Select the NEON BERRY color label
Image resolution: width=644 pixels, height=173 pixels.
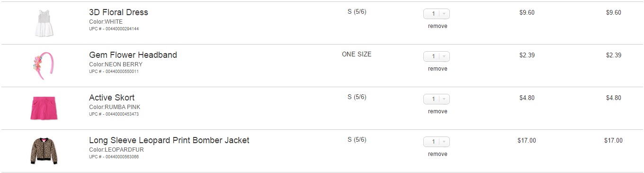(123, 64)
